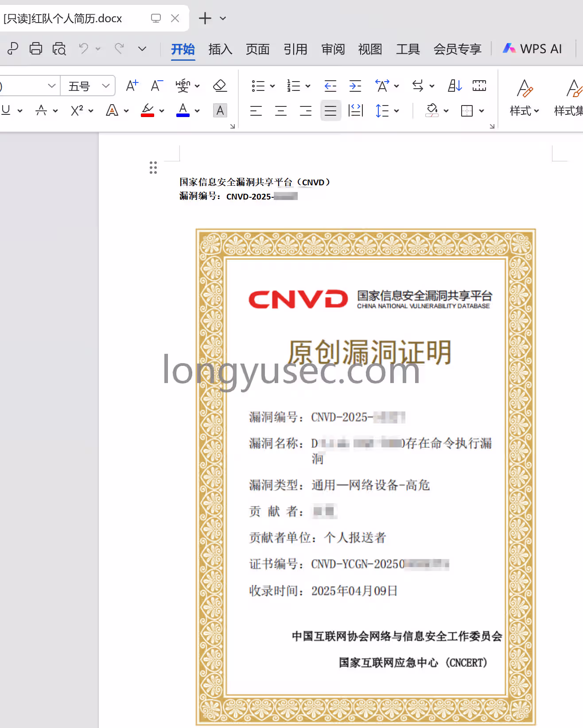Open Print Preview from quick toolbar
Viewport: 583px width, 728px height.
59,48
